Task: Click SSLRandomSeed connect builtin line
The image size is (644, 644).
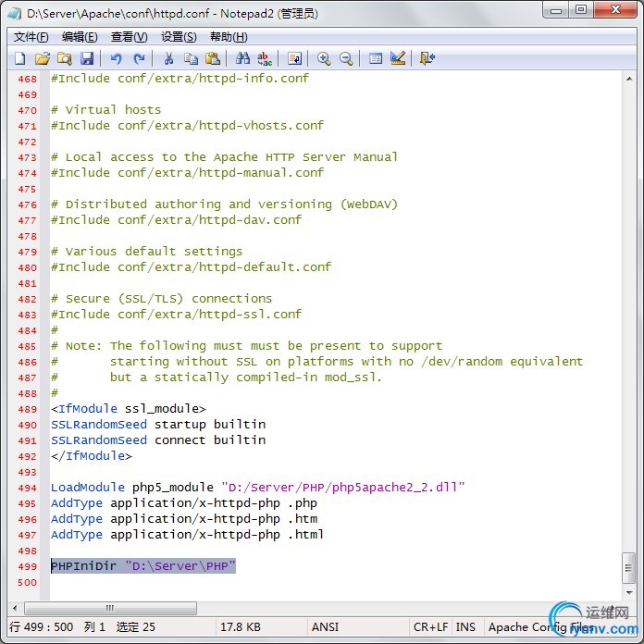Action: (158, 440)
